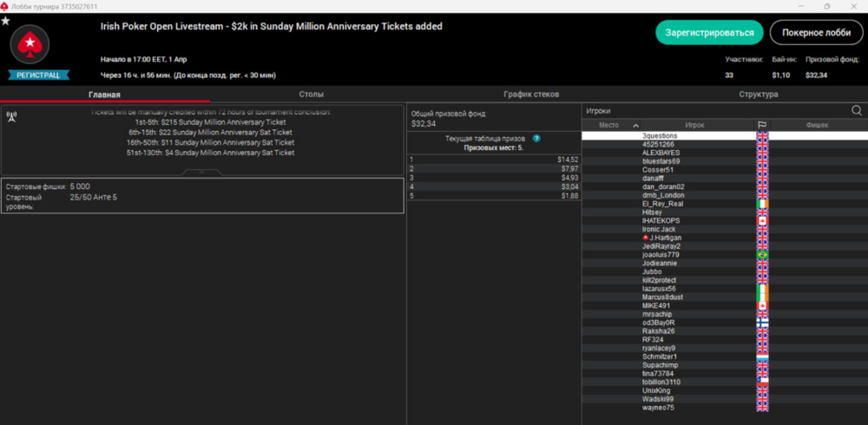Click the broadcast antenna icon
Viewport: 868px width, 425px height.
point(11,116)
